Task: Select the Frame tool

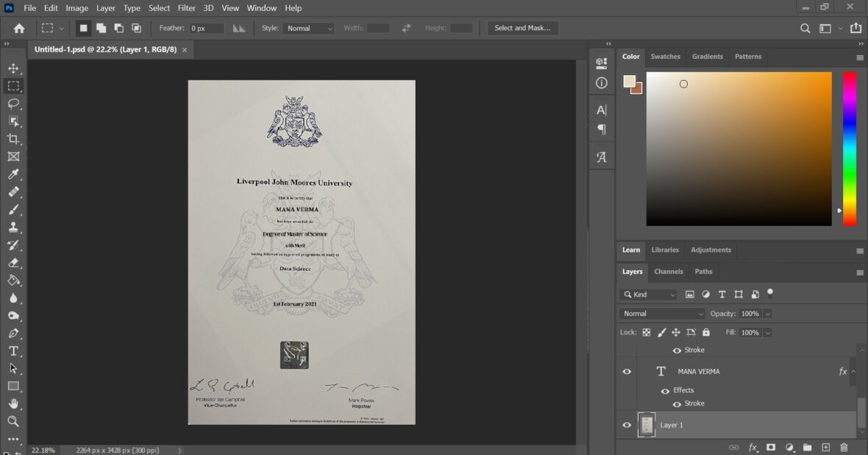Action: [13, 157]
